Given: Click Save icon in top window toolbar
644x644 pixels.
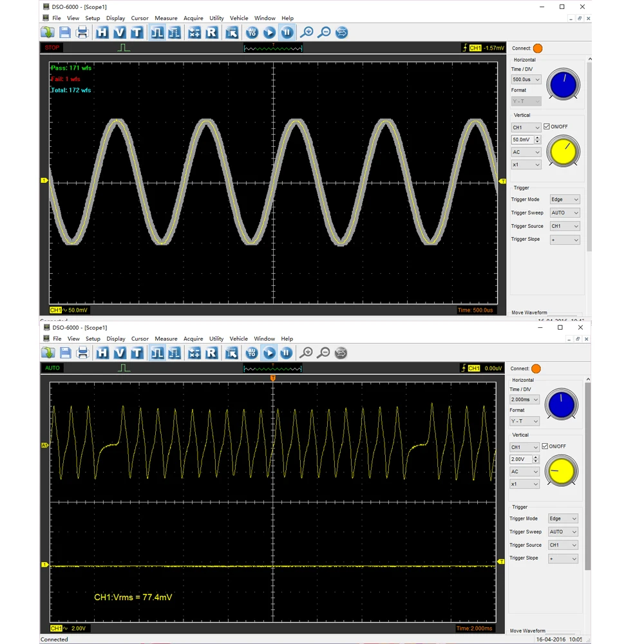Looking at the screenshot, I should (64, 32).
